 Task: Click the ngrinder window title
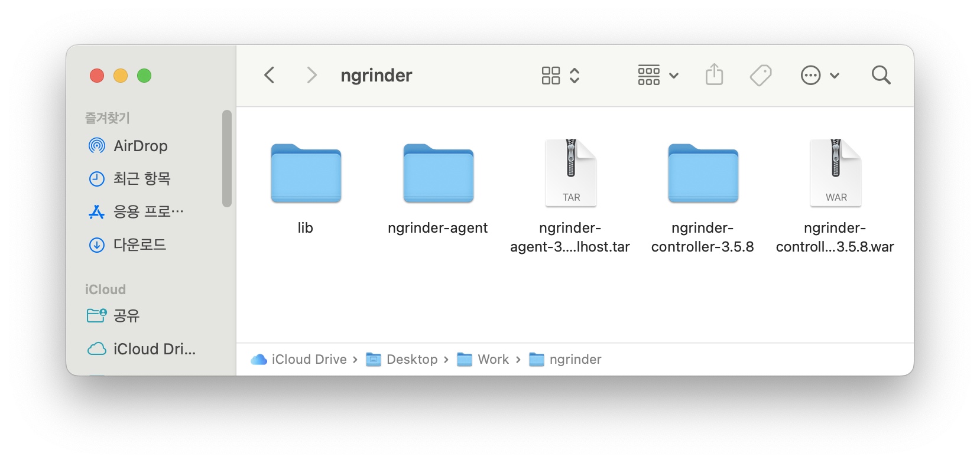pyautogui.click(x=377, y=75)
